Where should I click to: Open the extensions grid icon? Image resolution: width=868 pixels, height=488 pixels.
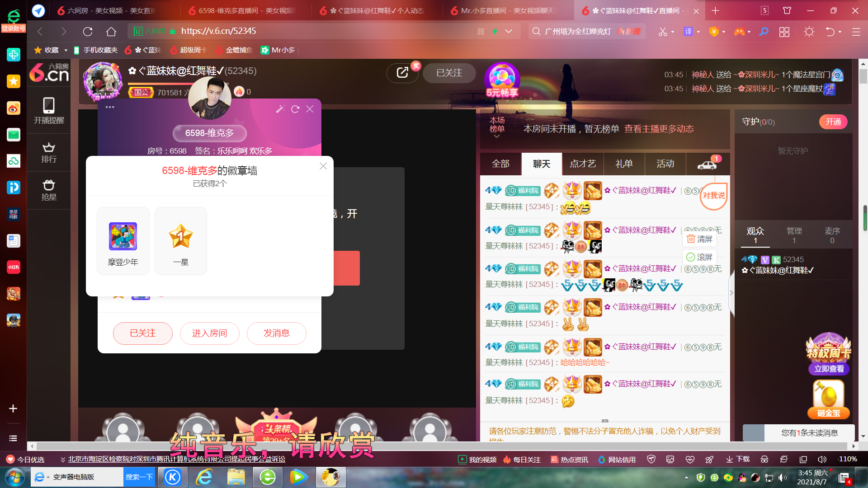point(784,32)
